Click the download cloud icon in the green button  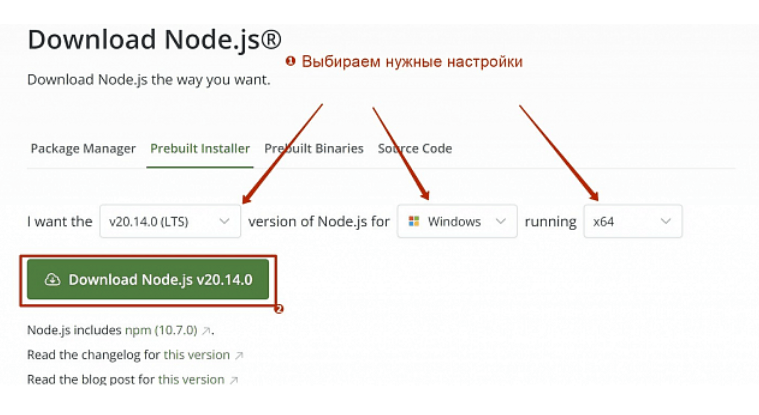[53, 280]
